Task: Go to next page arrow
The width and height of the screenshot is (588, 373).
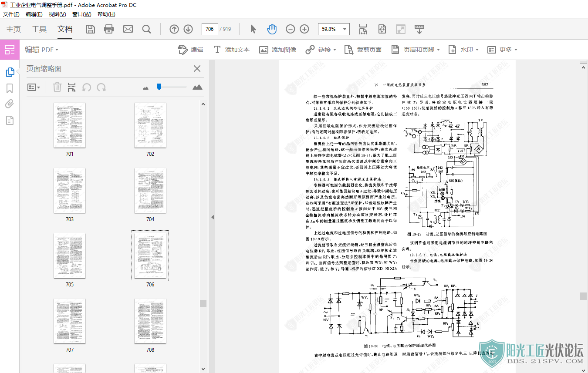Action: point(188,29)
